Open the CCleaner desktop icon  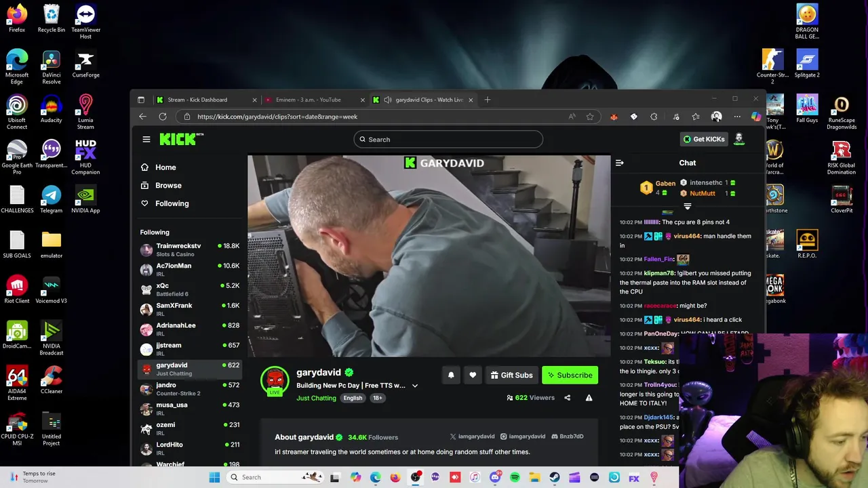[x=52, y=380]
